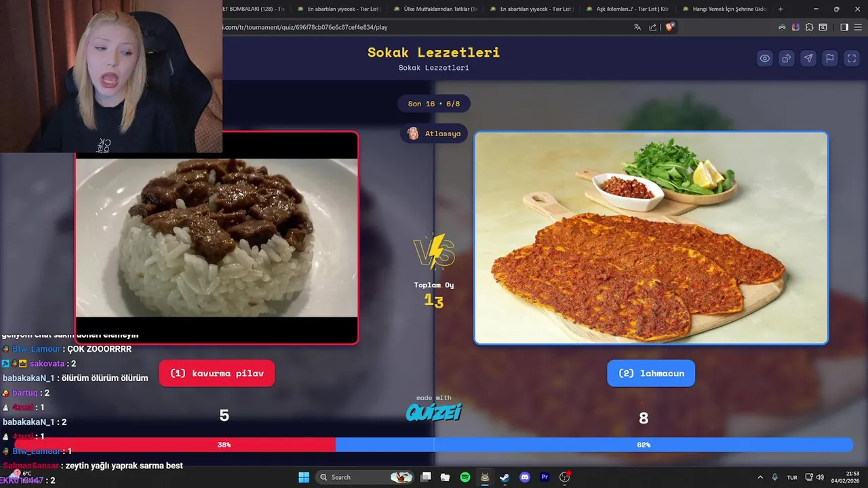Click the dice random icon button
Image resolution: width=868 pixels, height=488 pixels.
tap(787, 58)
